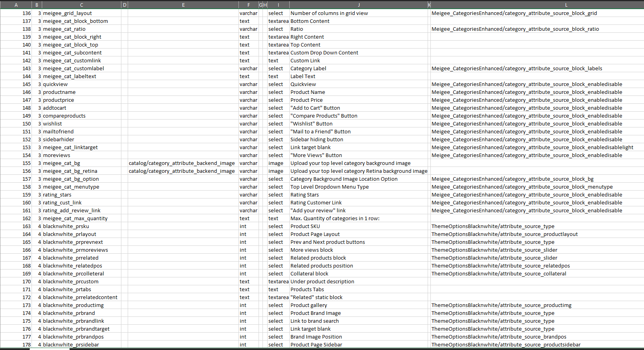The height and width of the screenshot is (350, 644).
Task: Click cell 'meigee_cat_customlink'
Action: tap(81, 60)
